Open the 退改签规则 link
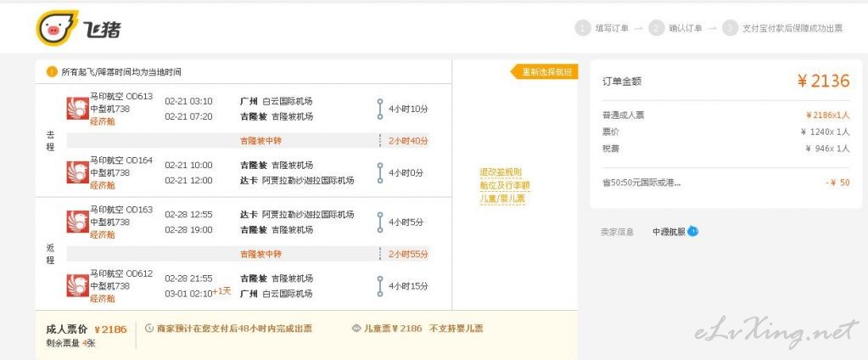Screen dimensions: 868x360 click(x=501, y=172)
